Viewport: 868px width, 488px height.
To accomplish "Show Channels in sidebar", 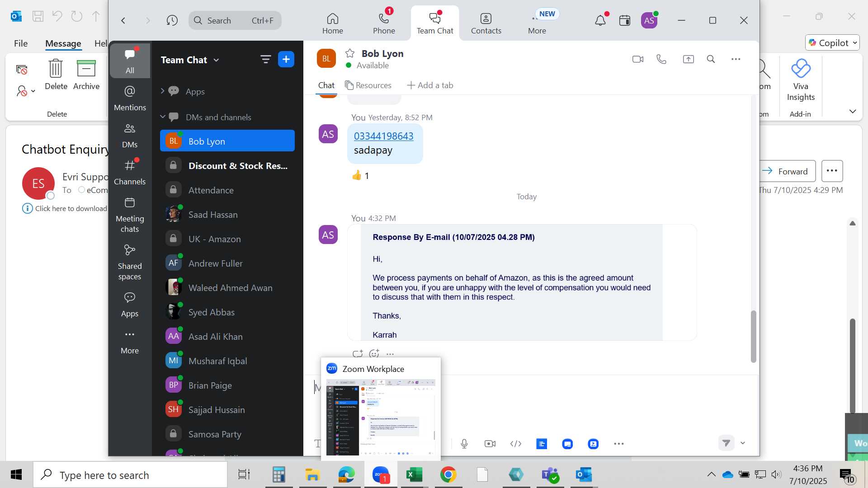I will click(x=130, y=172).
